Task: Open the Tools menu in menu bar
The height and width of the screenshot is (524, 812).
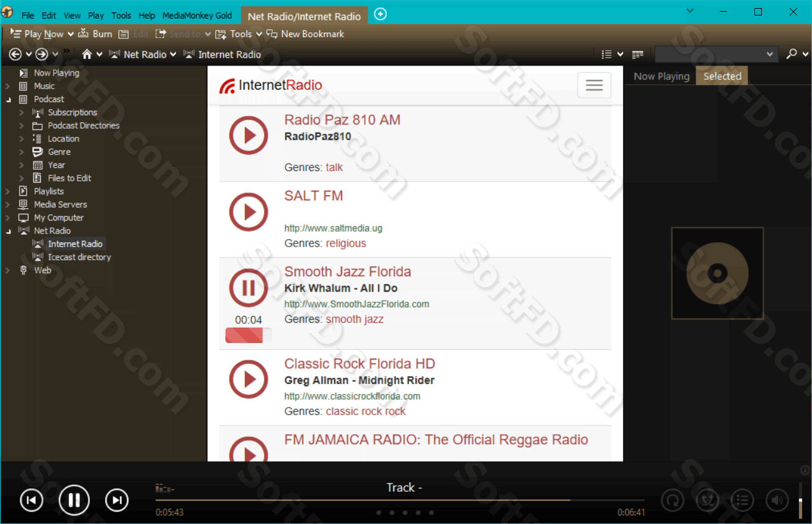Action: click(x=121, y=15)
